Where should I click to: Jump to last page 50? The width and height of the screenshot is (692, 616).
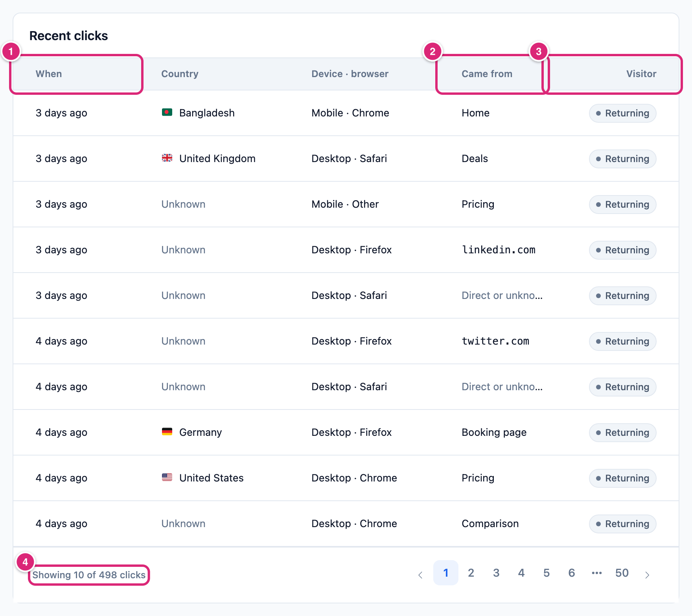pos(622,573)
